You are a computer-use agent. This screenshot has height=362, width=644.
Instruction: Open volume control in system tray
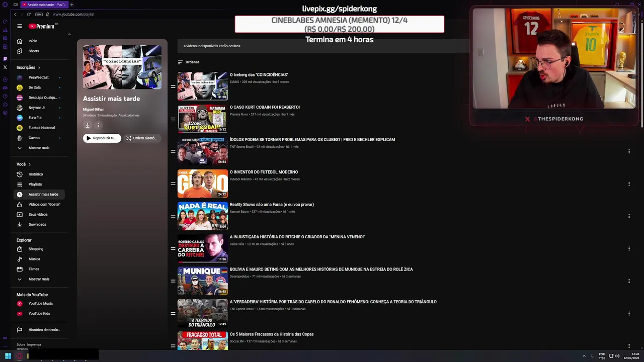(617, 356)
